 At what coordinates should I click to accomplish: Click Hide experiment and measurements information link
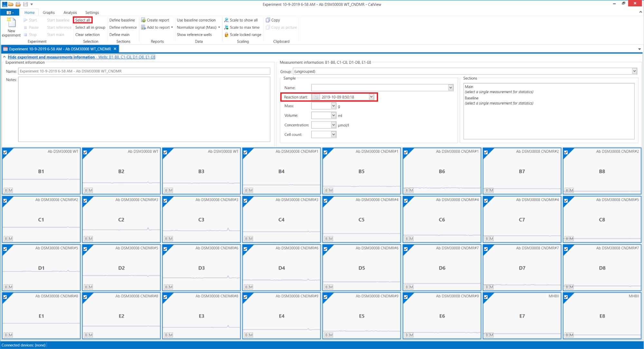point(51,57)
